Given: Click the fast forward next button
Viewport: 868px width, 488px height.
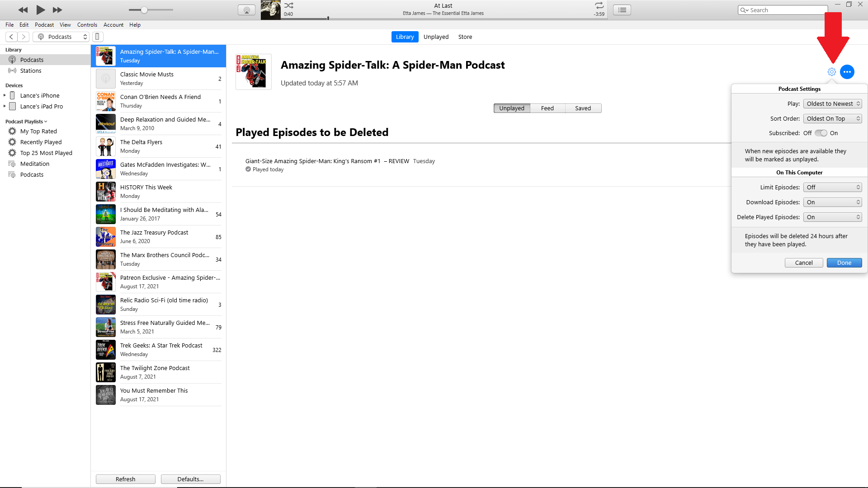Looking at the screenshot, I should pyautogui.click(x=57, y=10).
